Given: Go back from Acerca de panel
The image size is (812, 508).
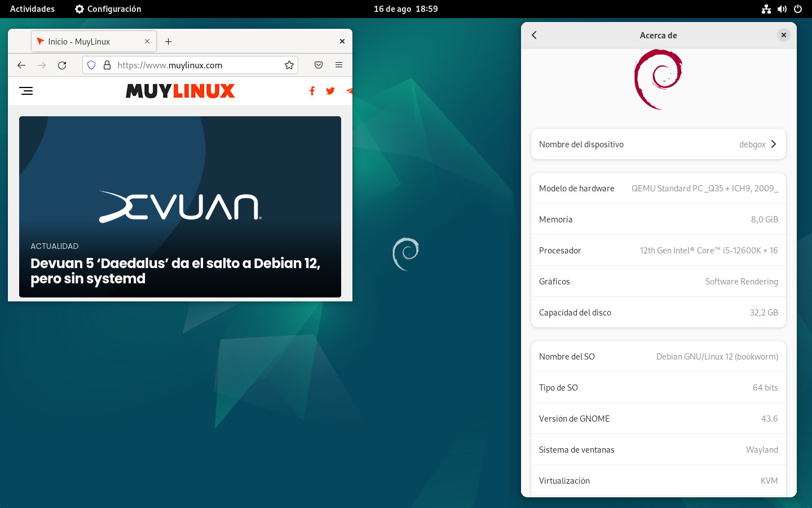Looking at the screenshot, I should tap(534, 35).
